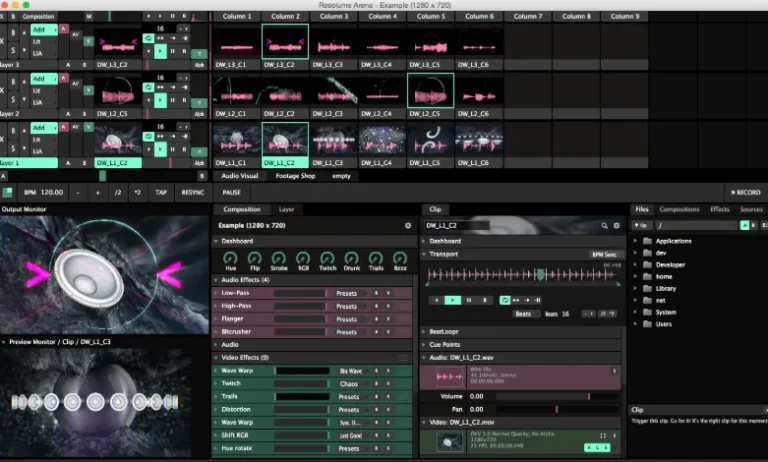Toggle the B bypass button on Layer 3
Viewport: 768px width, 462px height.
click(x=13, y=33)
